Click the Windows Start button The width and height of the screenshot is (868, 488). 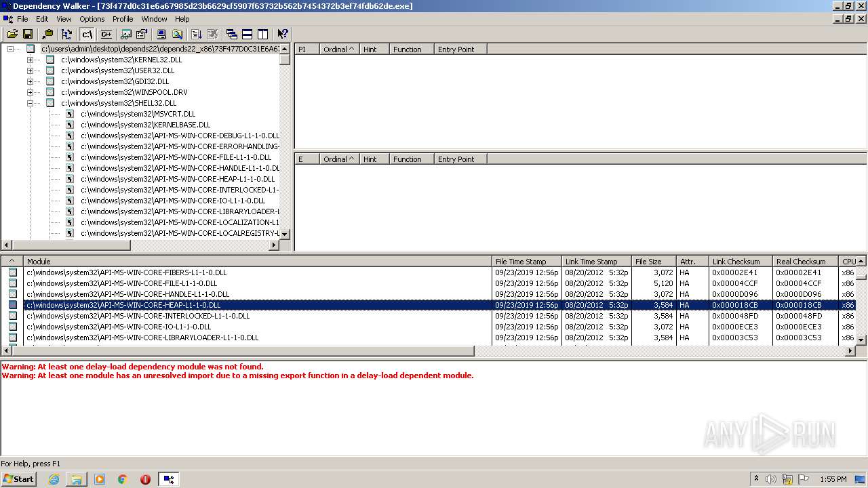[x=19, y=479]
